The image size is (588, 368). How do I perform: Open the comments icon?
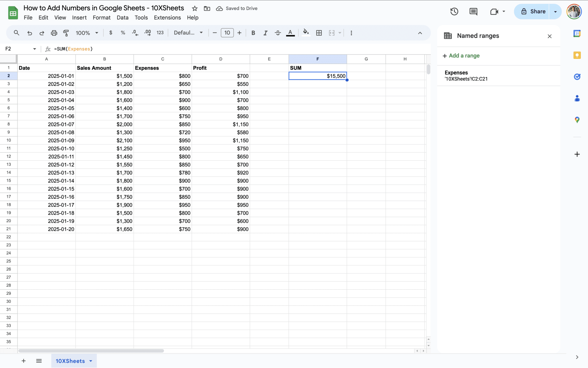coord(473,11)
